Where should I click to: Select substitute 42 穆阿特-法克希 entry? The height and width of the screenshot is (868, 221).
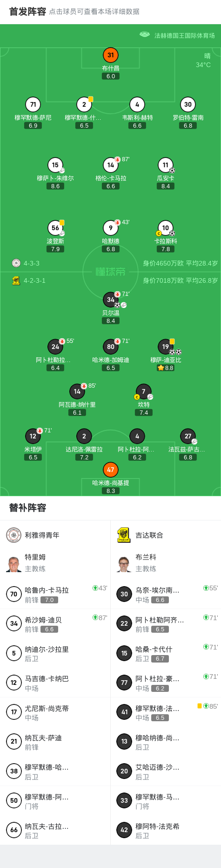tap(166, 830)
